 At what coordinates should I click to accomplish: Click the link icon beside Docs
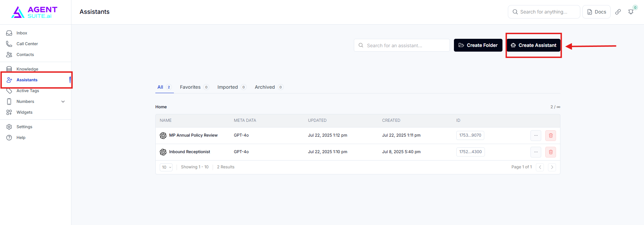618,12
